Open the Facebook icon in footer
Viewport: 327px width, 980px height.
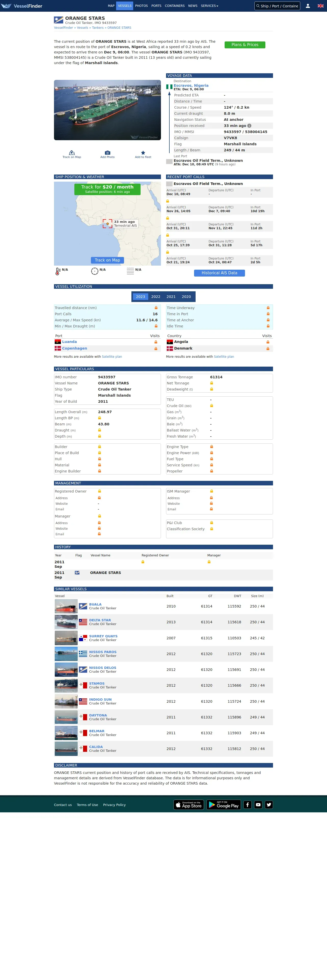coord(248,805)
